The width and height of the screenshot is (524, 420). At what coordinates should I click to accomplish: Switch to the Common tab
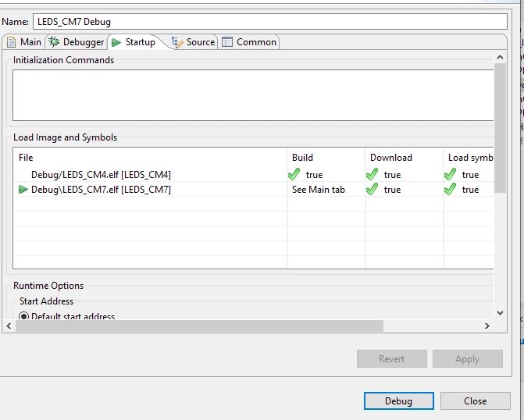click(x=249, y=42)
